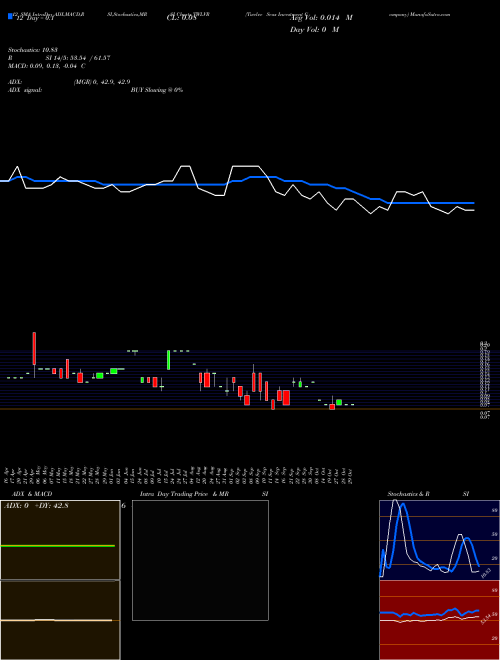Click the last green candlestick near brown line
500x660 pixels.
(339, 402)
